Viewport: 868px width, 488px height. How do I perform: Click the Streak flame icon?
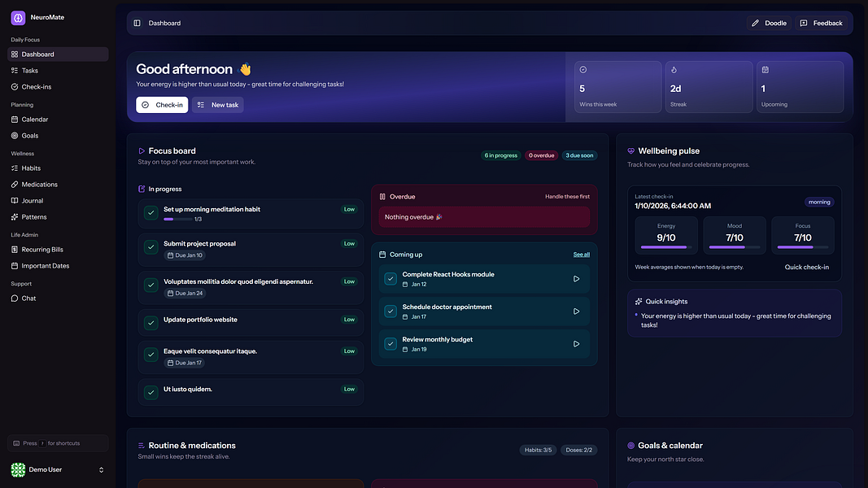click(674, 70)
